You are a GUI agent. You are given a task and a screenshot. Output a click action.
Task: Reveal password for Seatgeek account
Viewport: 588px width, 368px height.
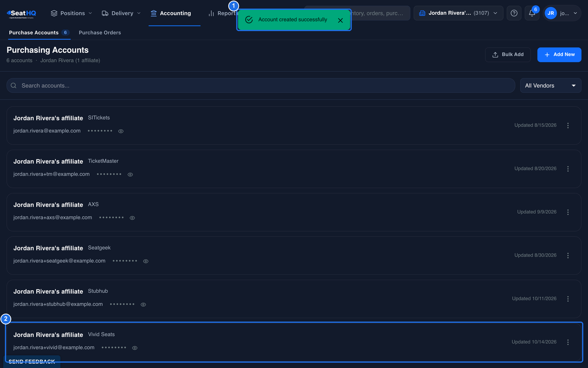[x=146, y=261]
